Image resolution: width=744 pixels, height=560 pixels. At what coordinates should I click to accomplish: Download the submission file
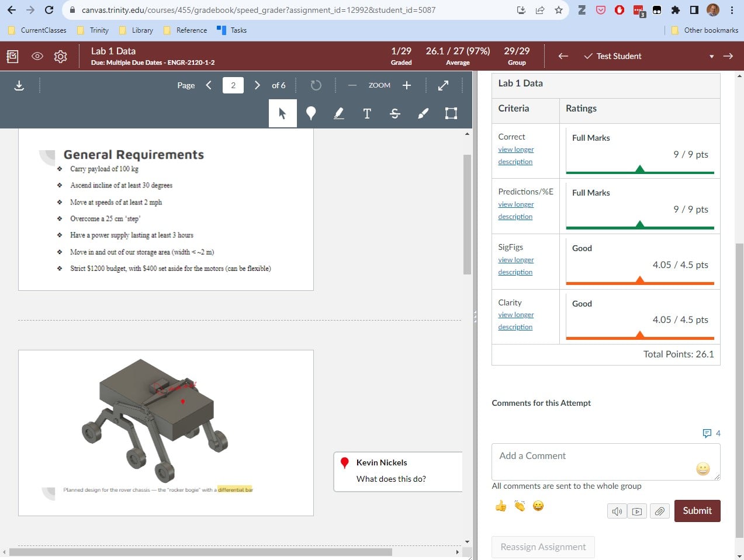pos(19,85)
